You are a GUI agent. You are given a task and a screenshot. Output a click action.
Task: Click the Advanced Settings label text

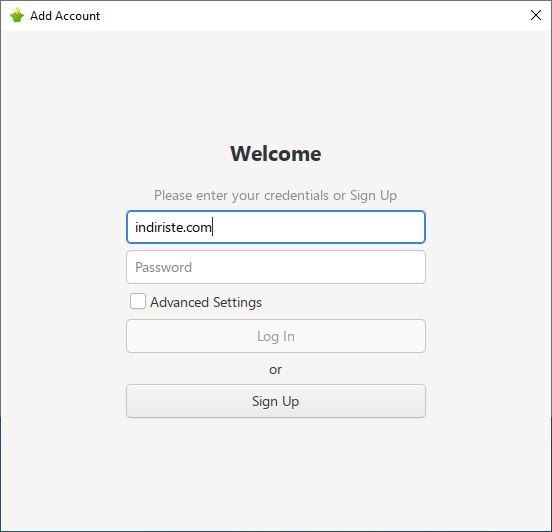206,302
